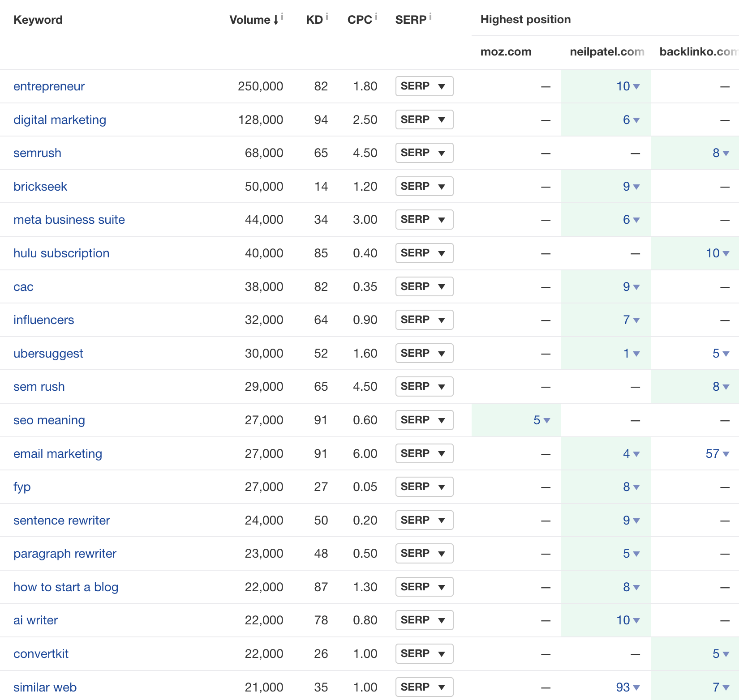Open the SERP dropdown for convertkit
Viewport: 739px width, 700px height.
pyautogui.click(x=424, y=653)
